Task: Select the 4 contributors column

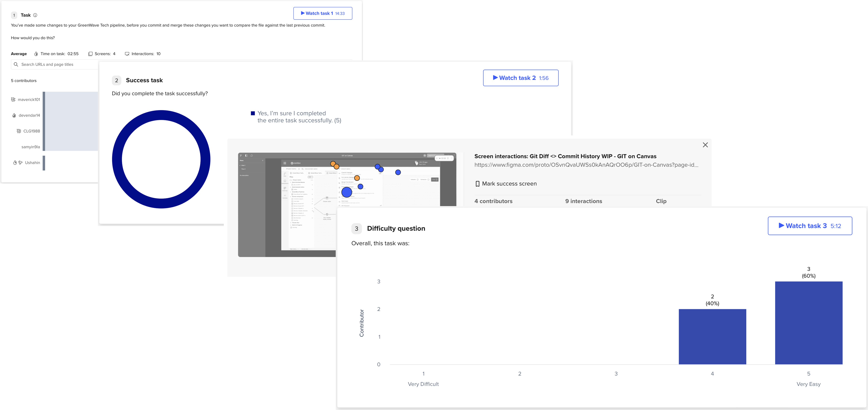Action: pyautogui.click(x=493, y=201)
